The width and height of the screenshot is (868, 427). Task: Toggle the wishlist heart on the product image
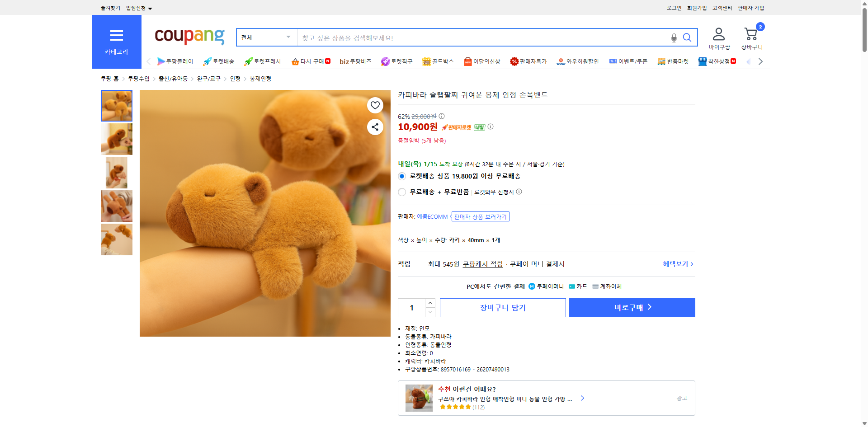pyautogui.click(x=374, y=105)
